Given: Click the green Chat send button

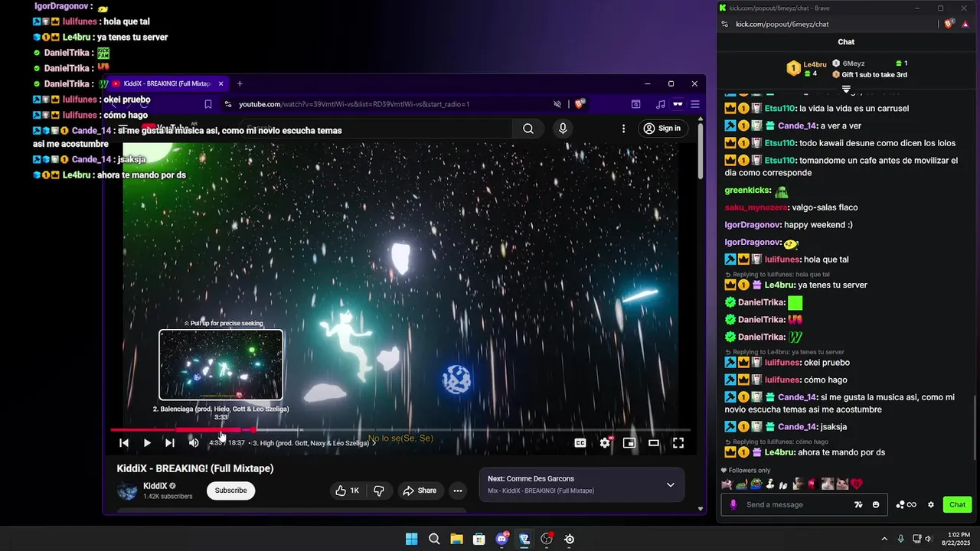Looking at the screenshot, I should 957,504.
